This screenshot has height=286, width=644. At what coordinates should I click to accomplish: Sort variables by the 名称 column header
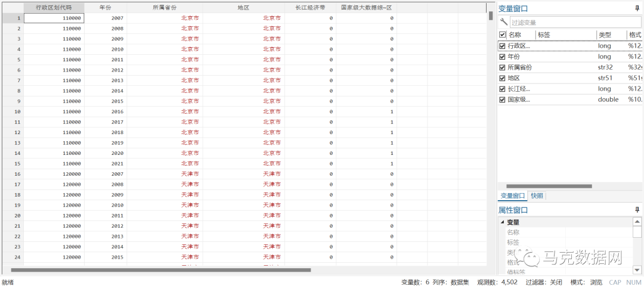pyautogui.click(x=515, y=35)
